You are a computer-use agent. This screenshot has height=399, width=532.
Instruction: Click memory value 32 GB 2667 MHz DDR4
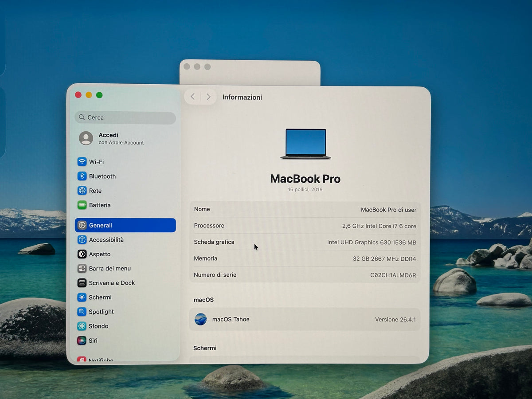pyautogui.click(x=384, y=259)
